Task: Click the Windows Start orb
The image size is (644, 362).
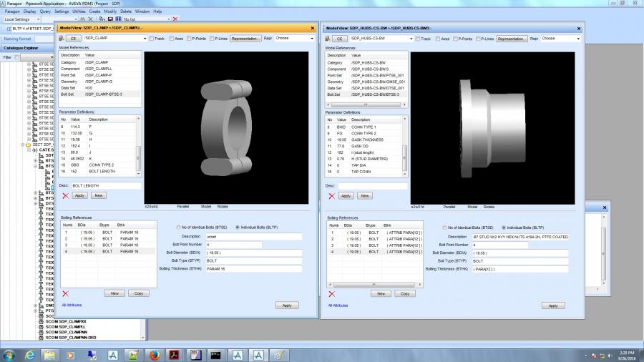Action: (x=9, y=355)
